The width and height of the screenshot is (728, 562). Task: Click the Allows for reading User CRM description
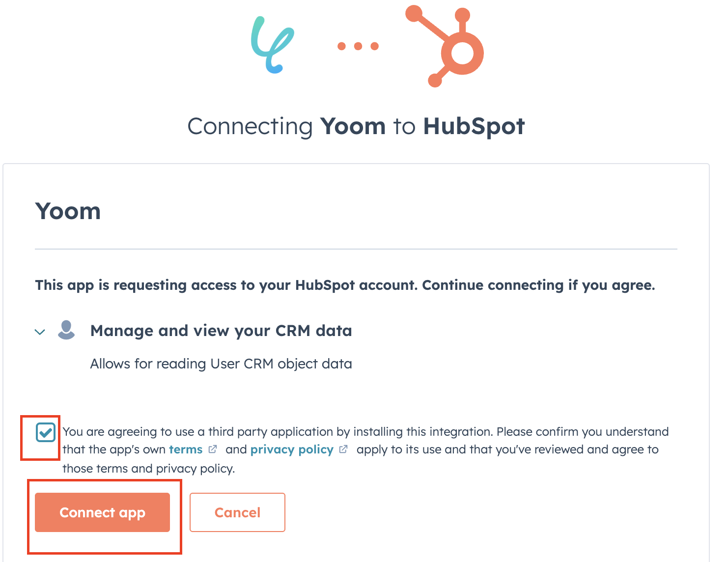pos(221,364)
